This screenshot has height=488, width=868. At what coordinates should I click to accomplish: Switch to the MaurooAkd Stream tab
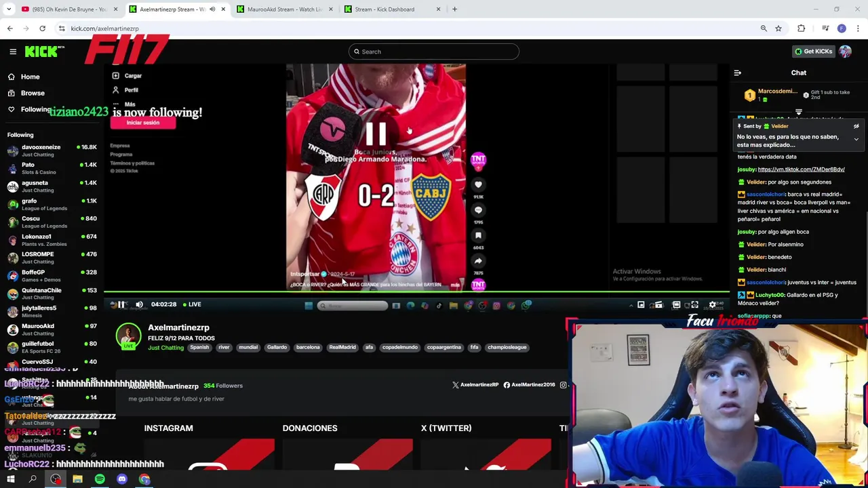click(285, 9)
